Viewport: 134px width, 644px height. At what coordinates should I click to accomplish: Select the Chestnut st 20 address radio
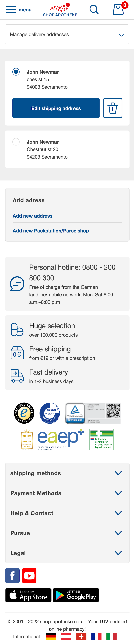16,142
